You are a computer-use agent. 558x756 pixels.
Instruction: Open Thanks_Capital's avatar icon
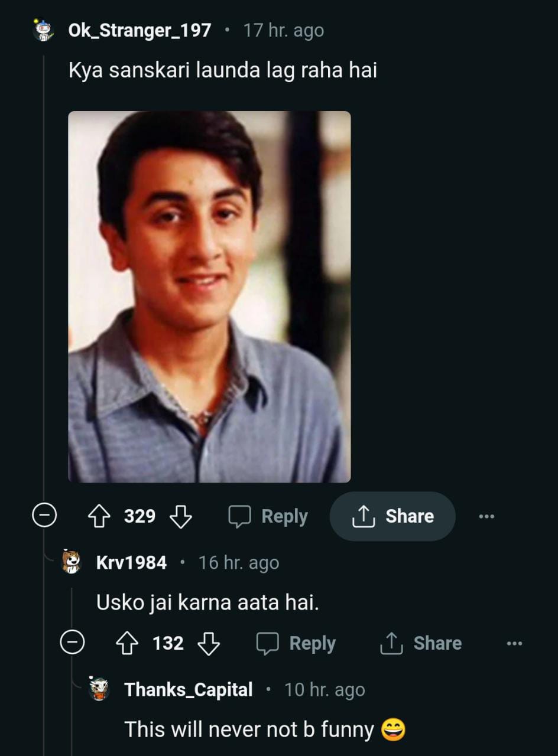pyautogui.click(x=99, y=689)
